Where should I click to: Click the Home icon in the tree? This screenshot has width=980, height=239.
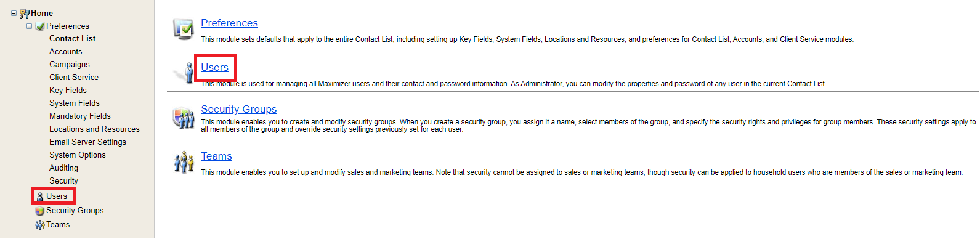pyautogui.click(x=25, y=14)
